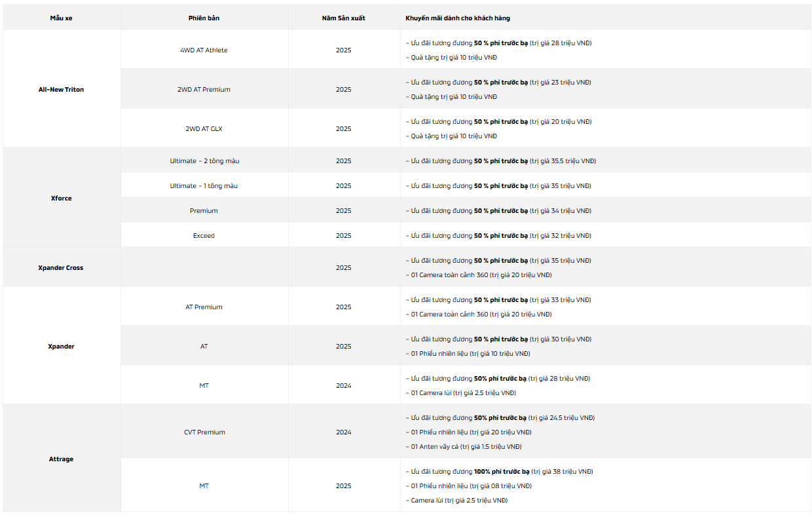
Task: Select Camera toàn cảnh 360 for Xpander Cross
Action: pos(479,275)
